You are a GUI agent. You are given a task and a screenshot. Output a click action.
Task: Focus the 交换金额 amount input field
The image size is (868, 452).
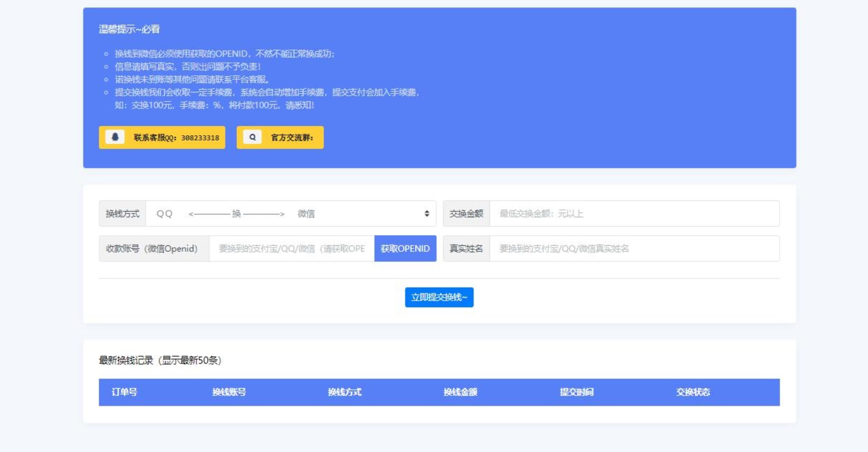click(634, 213)
